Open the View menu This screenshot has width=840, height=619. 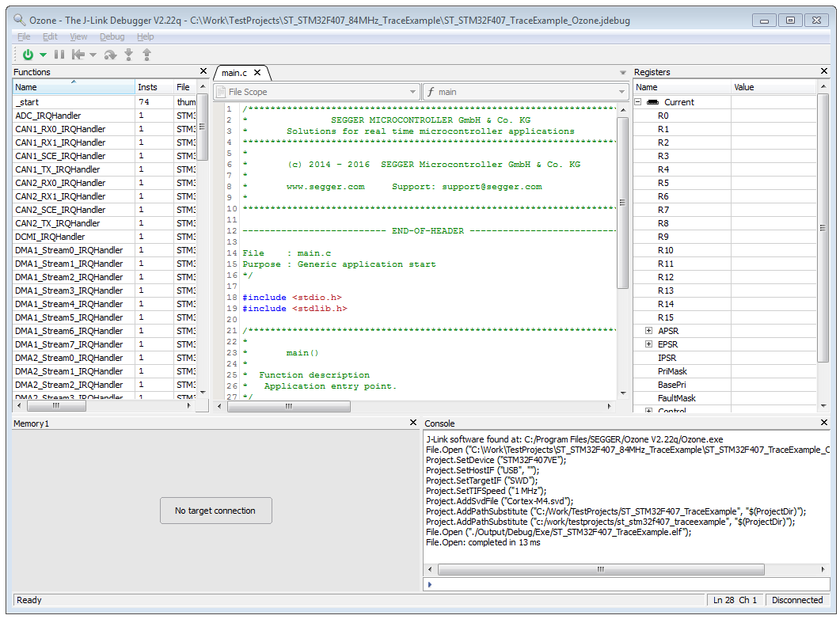click(x=78, y=36)
